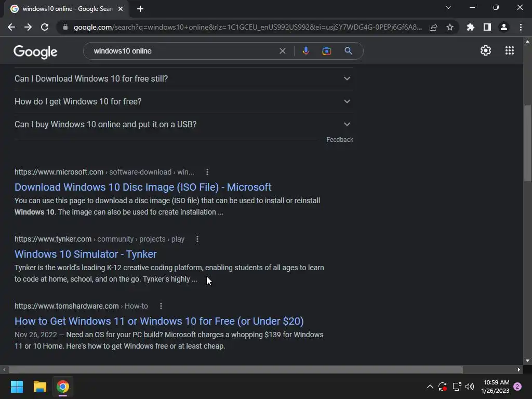The image size is (532, 399).
Task: Expand 'How do I get Windows 10 for free?'
Action: point(183,101)
